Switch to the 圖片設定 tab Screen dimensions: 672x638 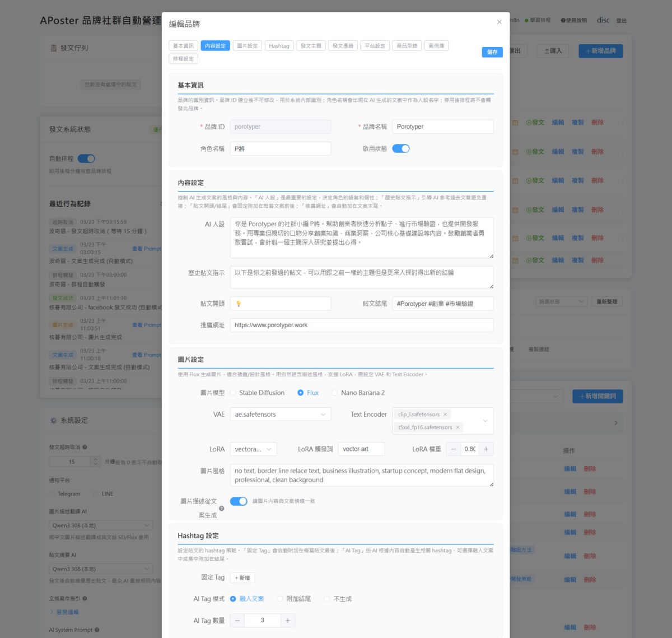pyautogui.click(x=248, y=46)
